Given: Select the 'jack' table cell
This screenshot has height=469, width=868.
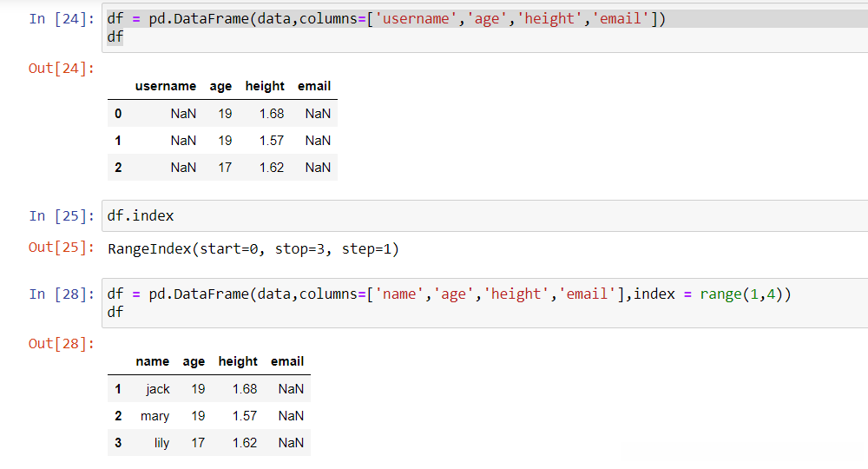Looking at the screenshot, I should click(158, 389).
